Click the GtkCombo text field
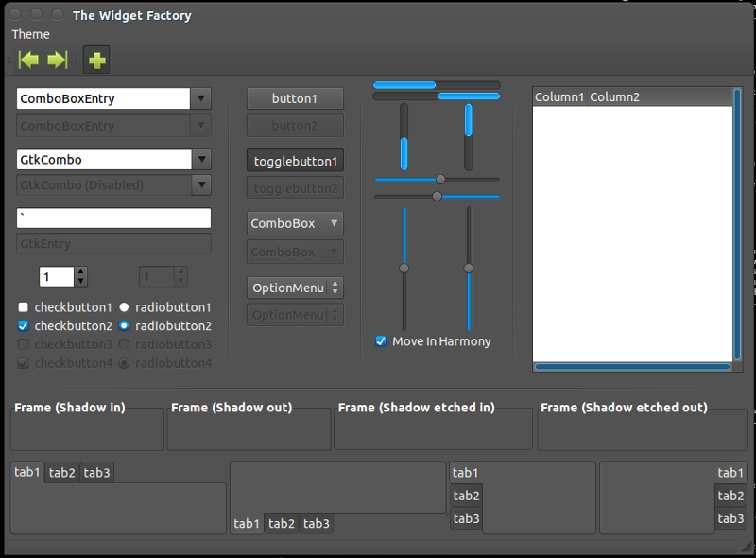This screenshot has height=558, width=756. (x=104, y=159)
